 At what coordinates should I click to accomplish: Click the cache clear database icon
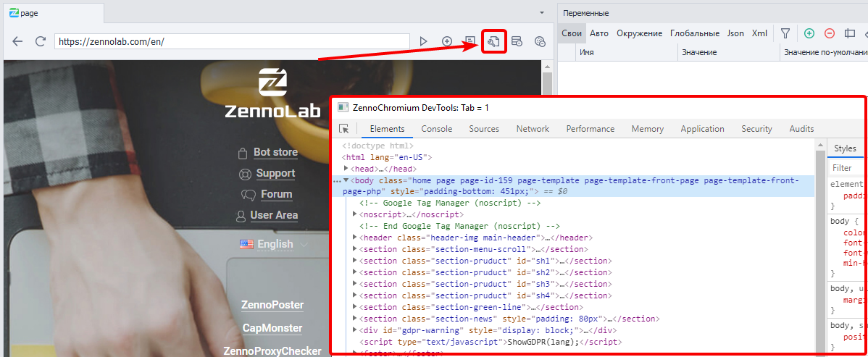pos(517,41)
